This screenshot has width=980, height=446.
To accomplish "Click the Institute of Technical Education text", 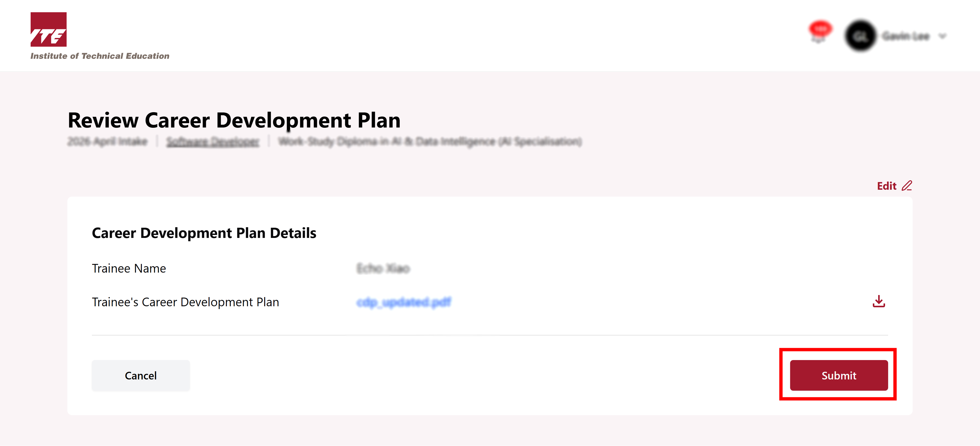I will coord(100,56).
